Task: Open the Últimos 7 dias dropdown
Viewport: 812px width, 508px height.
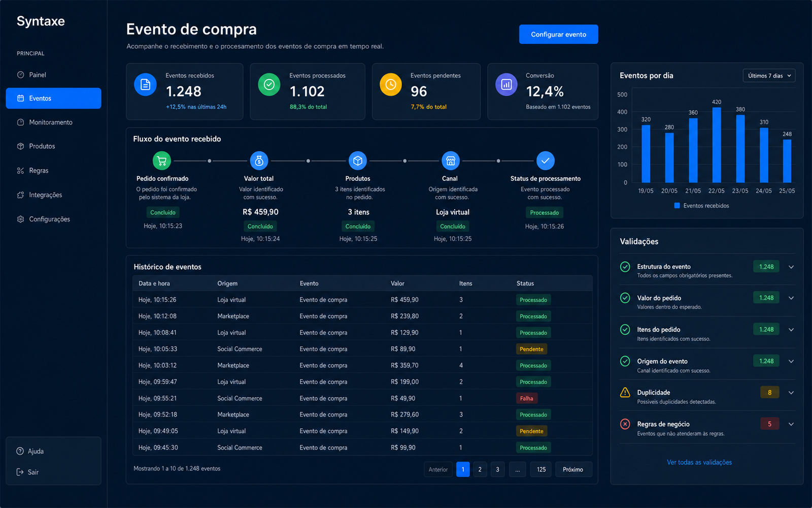Action: click(x=769, y=76)
